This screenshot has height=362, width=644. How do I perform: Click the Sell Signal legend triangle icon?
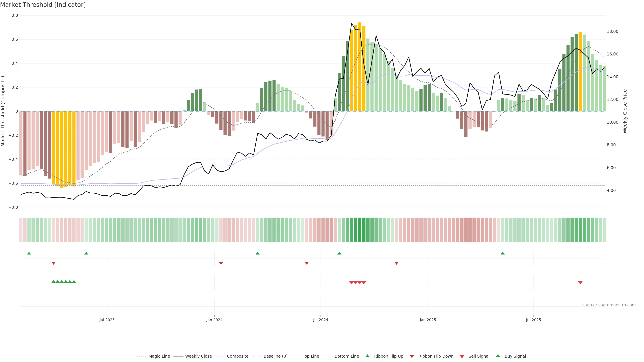coord(462,356)
